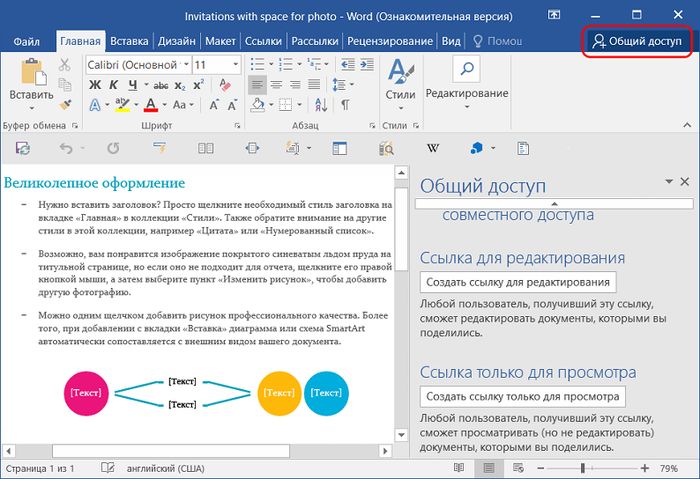Toggle bold formatting (Ж button)
The width and height of the screenshot is (700, 479).
pyautogui.click(x=95, y=84)
